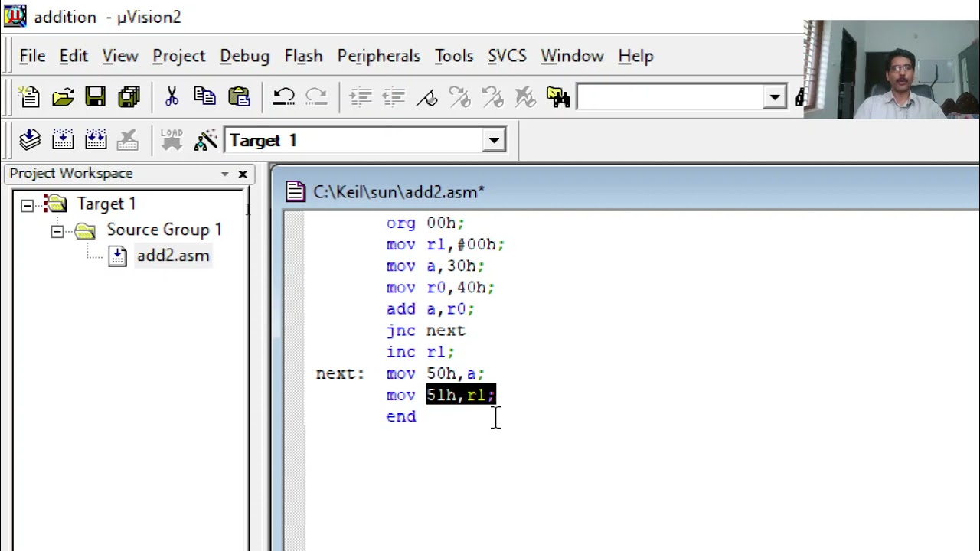Toggle bookmark on current line
Screen dimensions: 980x551
coord(427,97)
